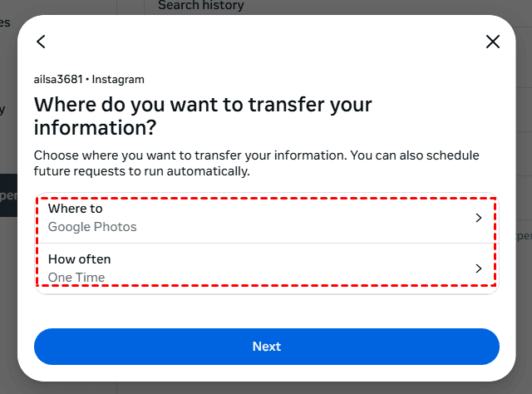Click Search history behind the dialog

click(200, 6)
